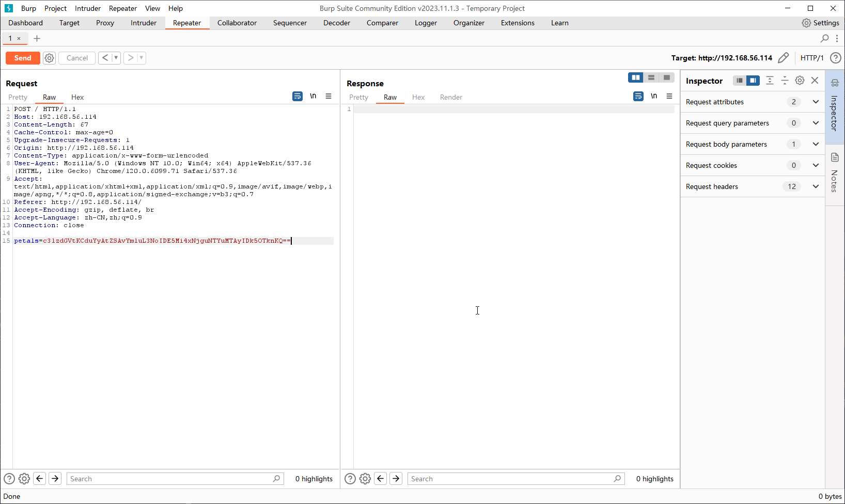Jump to previous match in Response

click(381, 479)
